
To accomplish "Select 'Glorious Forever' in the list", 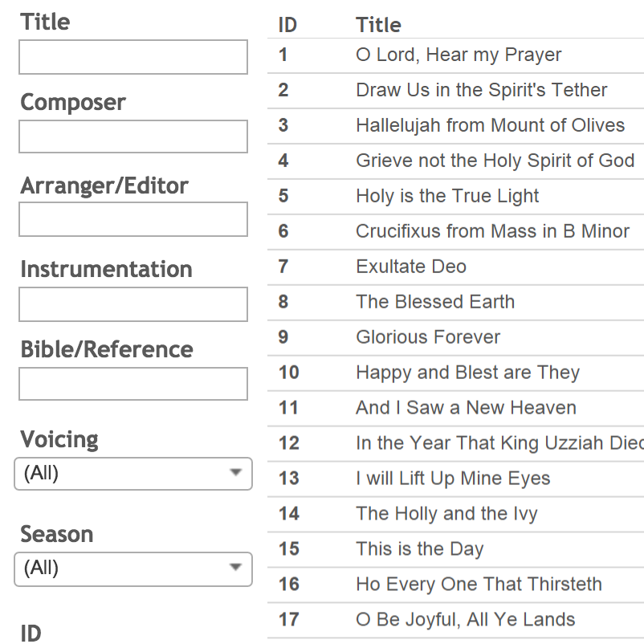I will 428,338.
